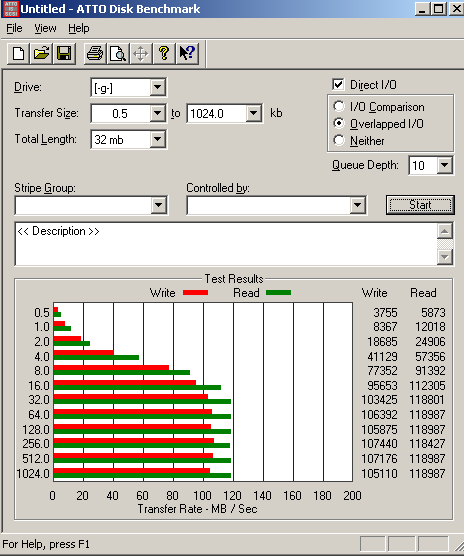Viewport: 464px width, 556px height.
Task: Open Print Preview toolbar icon
Action: pyautogui.click(x=118, y=54)
